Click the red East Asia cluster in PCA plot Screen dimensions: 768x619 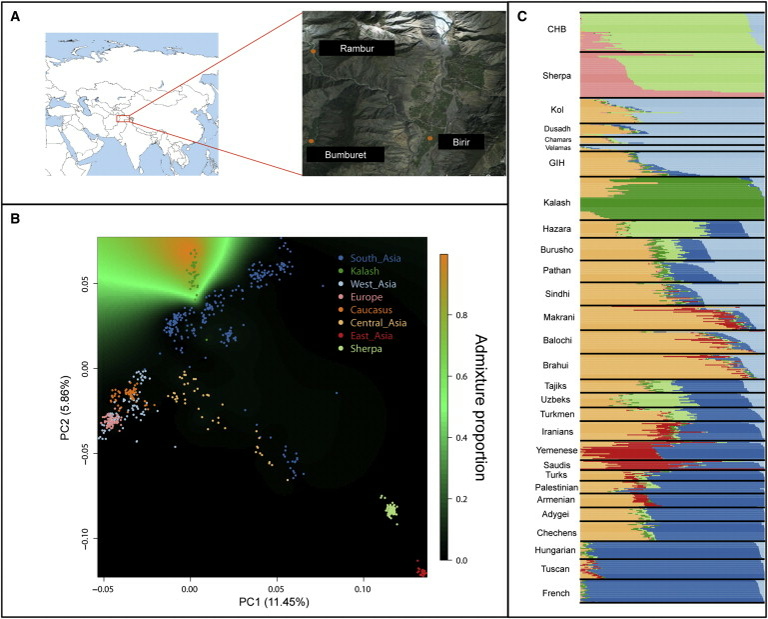tap(422, 571)
